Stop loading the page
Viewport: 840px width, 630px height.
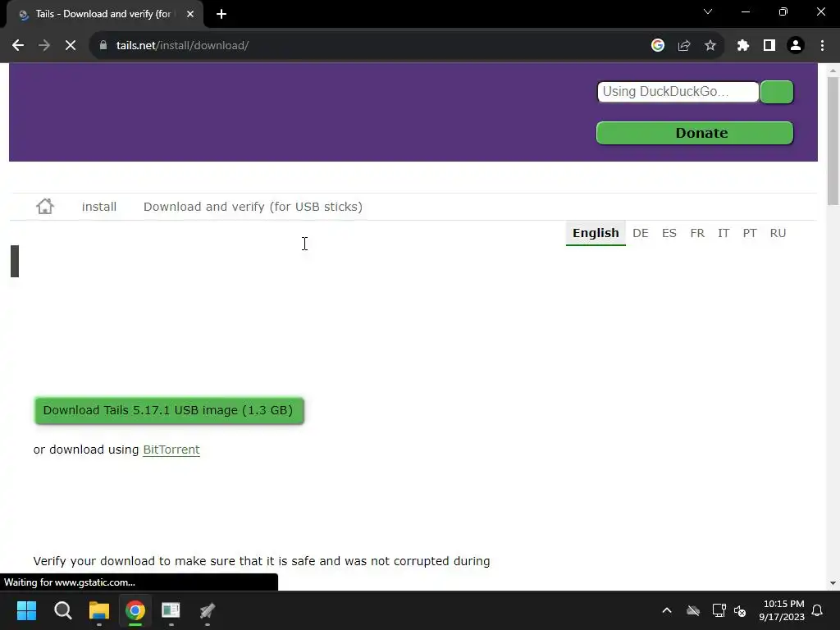pyautogui.click(x=71, y=46)
